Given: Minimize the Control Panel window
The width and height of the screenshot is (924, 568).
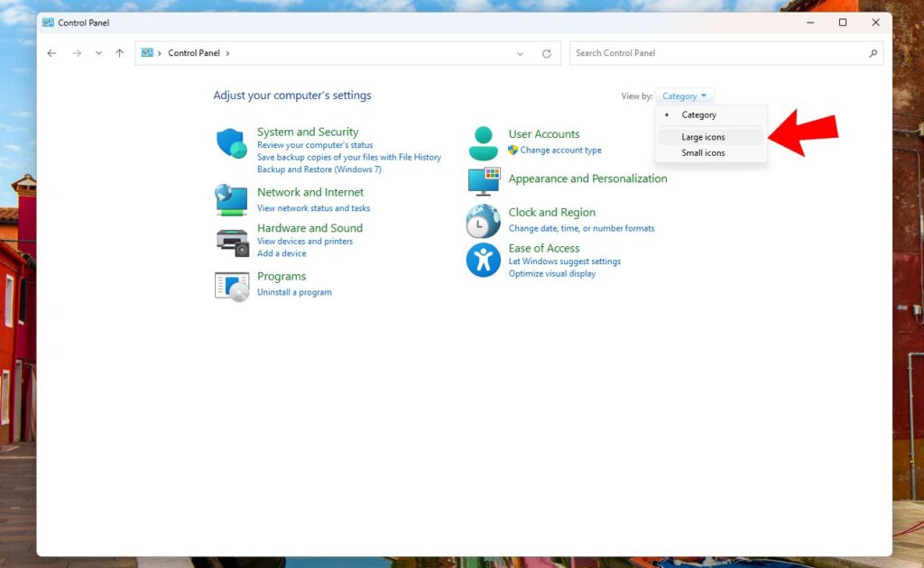Looking at the screenshot, I should [x=810, y=23].
